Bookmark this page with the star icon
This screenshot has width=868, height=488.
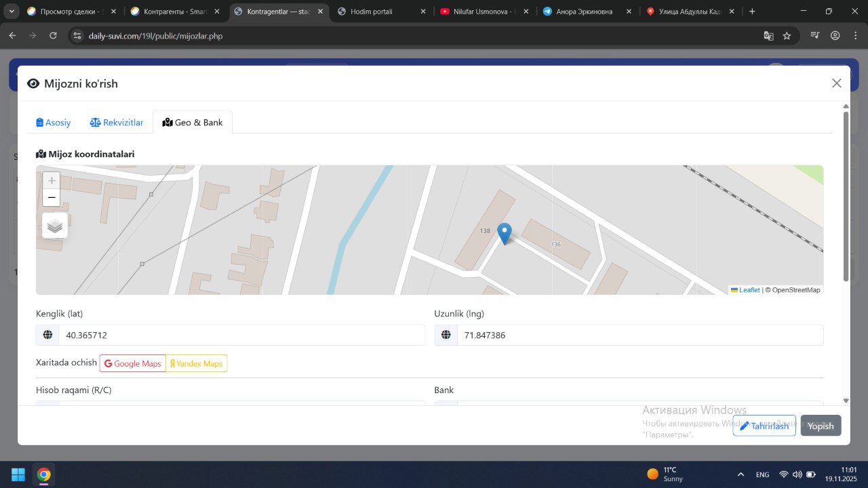(787, 36)
